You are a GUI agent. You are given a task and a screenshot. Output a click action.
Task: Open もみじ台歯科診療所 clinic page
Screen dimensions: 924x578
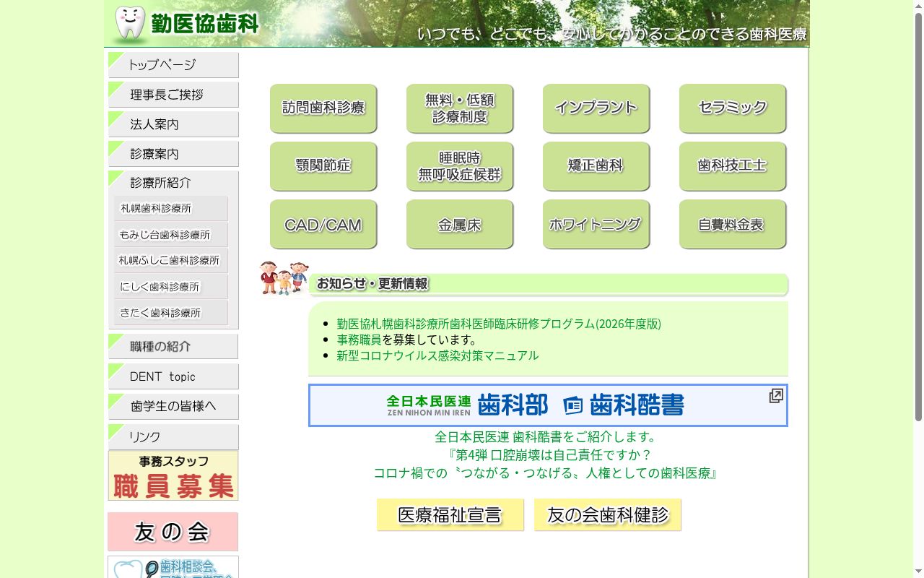171,235
